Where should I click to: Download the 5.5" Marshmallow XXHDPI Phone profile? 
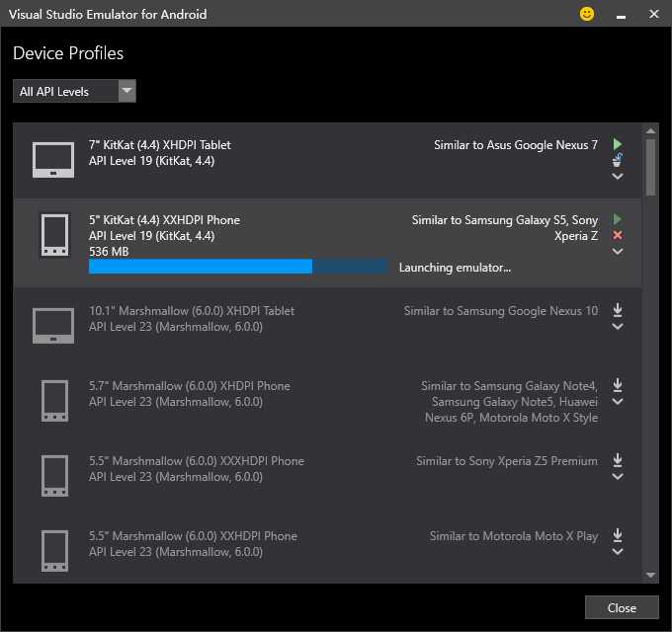pos(617,535)
